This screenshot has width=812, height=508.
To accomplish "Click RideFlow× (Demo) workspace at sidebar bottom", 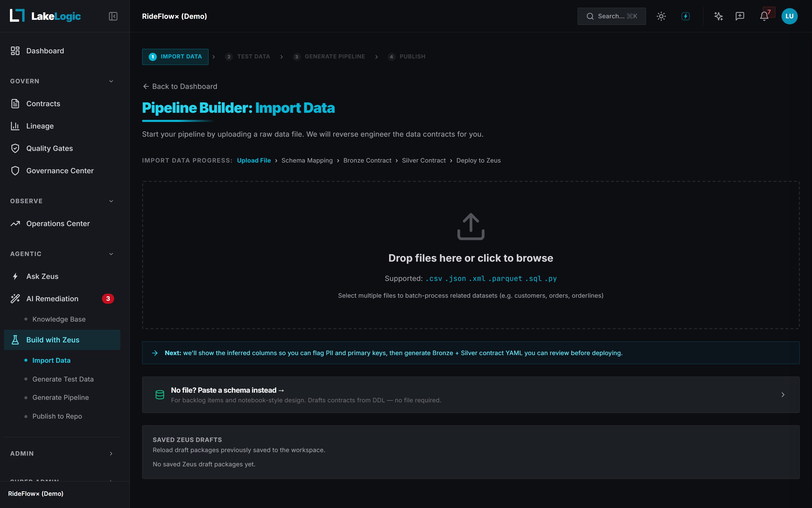I will click(36, 494).
